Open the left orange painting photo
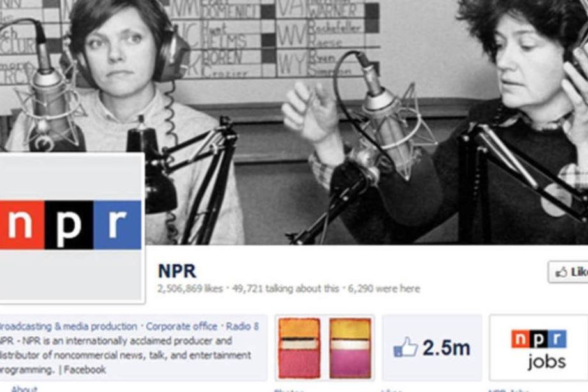The image size is (588, 392). click(x=299, y=348)
